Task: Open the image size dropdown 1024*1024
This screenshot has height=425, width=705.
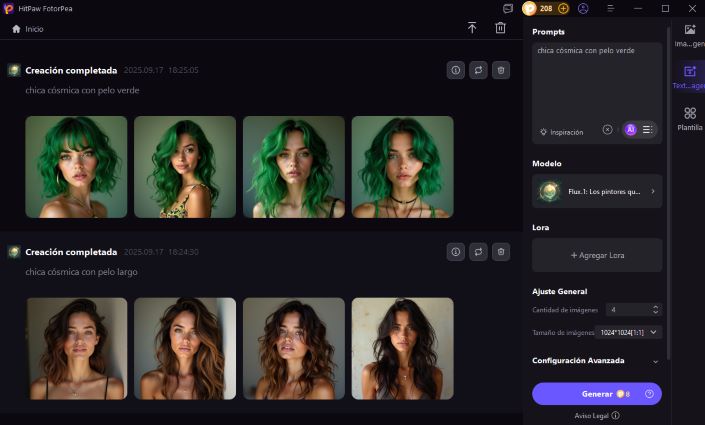Action: click(628, 332)
